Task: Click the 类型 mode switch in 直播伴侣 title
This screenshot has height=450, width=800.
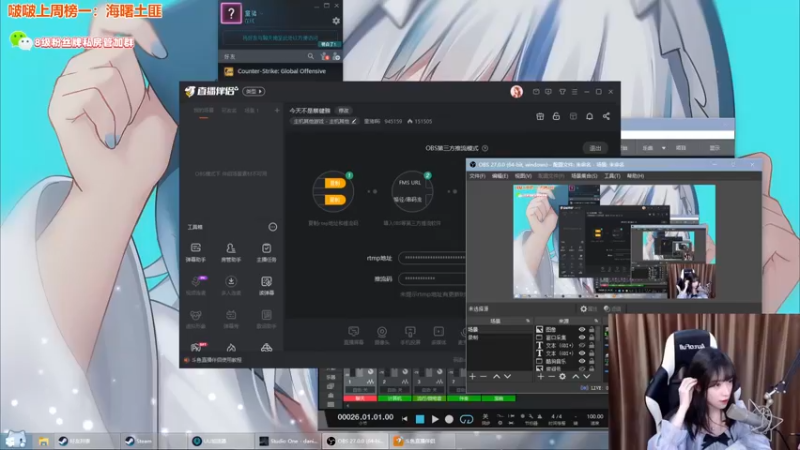Action: click(x=254, y=91)
